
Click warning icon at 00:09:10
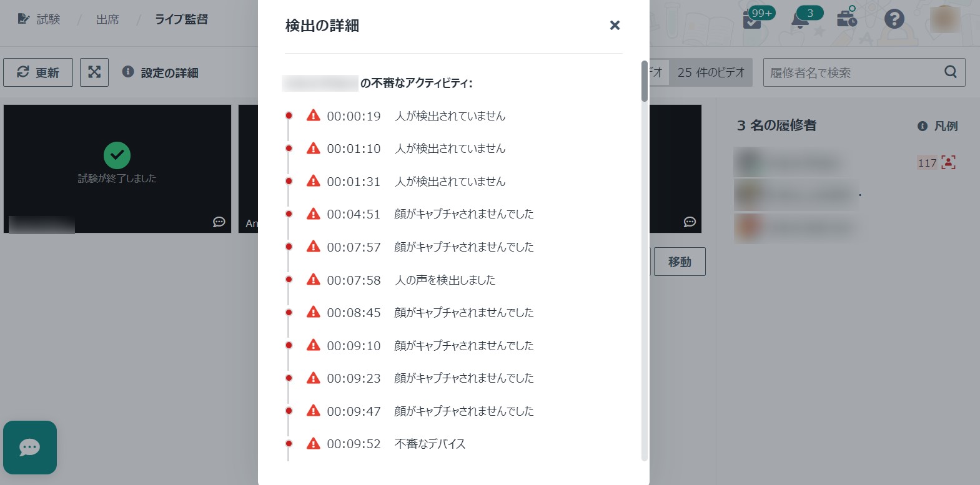point(314,345)
